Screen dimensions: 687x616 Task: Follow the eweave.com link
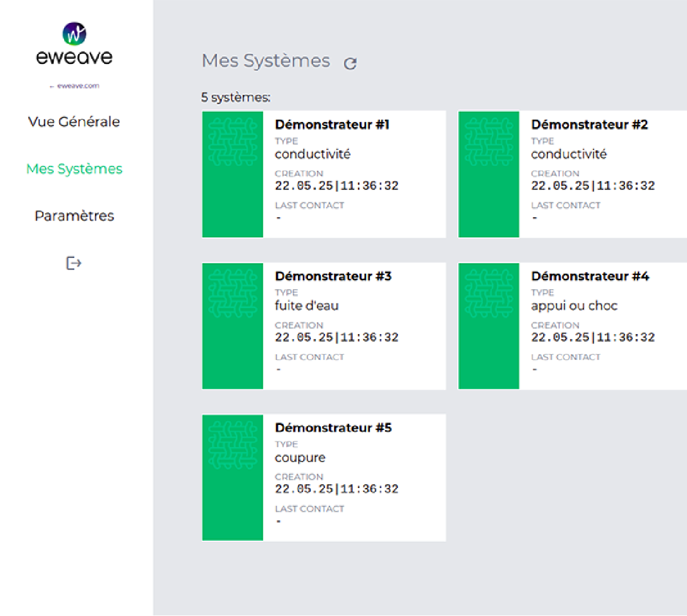click(x=75, y=86)
